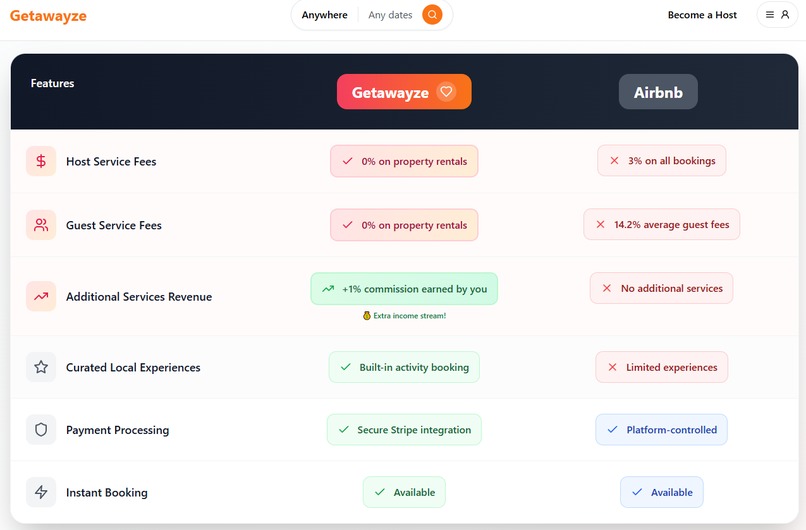Image resolution: width=806 pixels, height=530 pixels.
Task: Click the X icon in '14.2% average guest fees'
Action: 600,224
